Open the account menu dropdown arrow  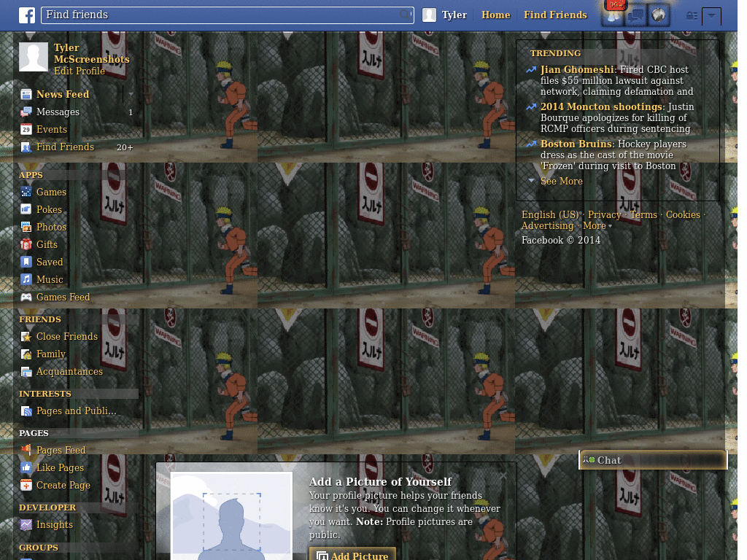(x=711, y=16)
